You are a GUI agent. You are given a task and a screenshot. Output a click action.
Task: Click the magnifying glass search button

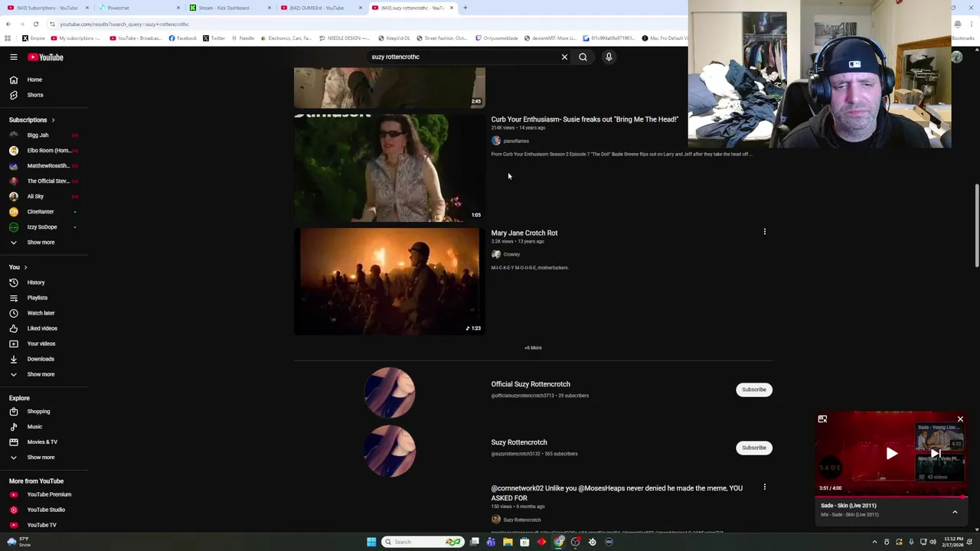coord(583,57)
